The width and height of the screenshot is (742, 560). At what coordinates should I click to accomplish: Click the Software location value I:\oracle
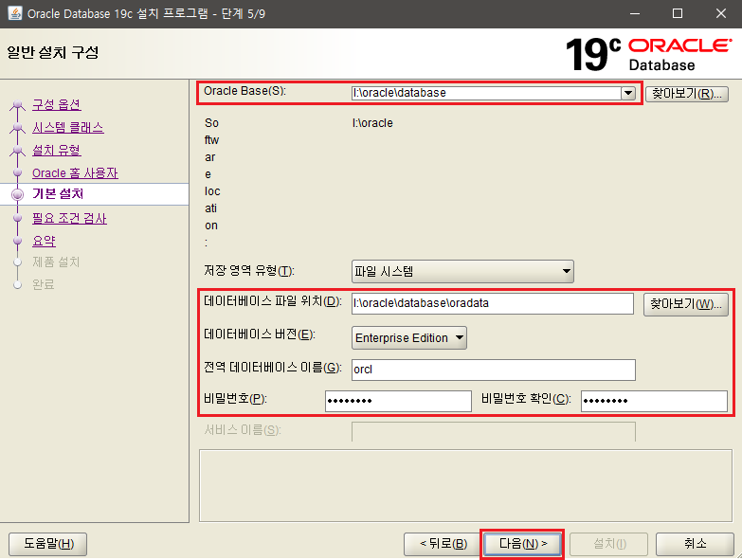pos(372,123)
